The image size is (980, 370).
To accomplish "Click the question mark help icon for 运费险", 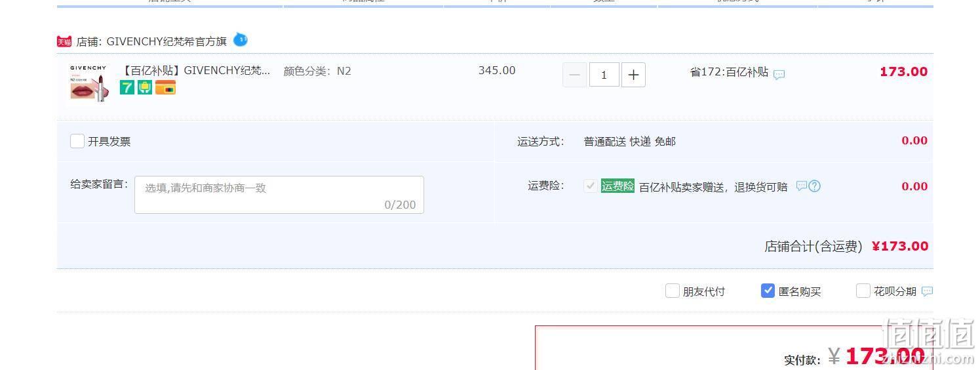I will pos(815,186).
